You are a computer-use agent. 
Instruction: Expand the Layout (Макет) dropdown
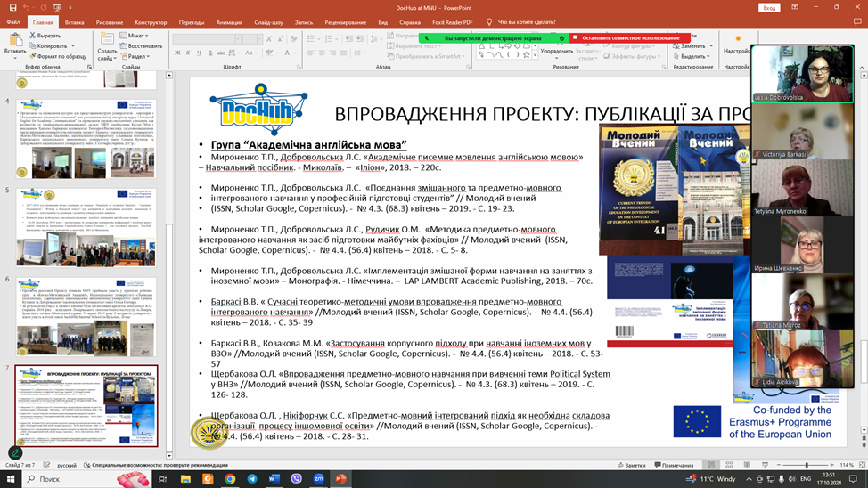point(135,36)
